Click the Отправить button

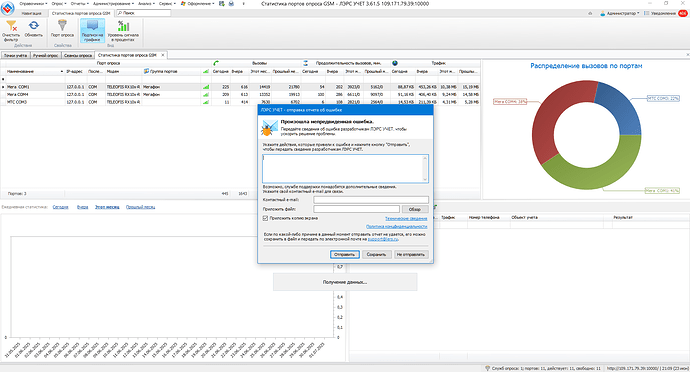345,254
